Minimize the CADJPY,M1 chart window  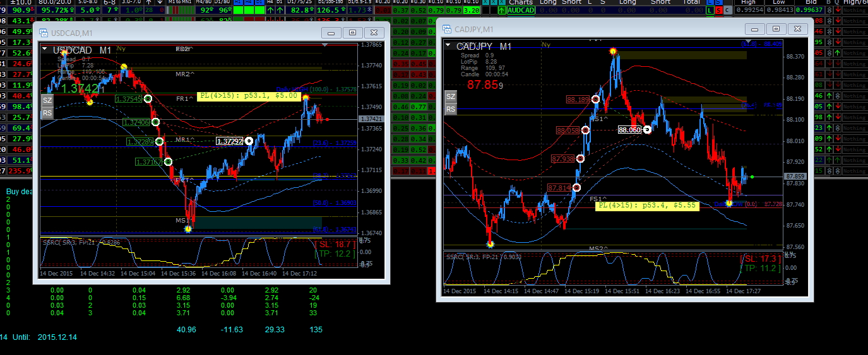tap(754, 29)
